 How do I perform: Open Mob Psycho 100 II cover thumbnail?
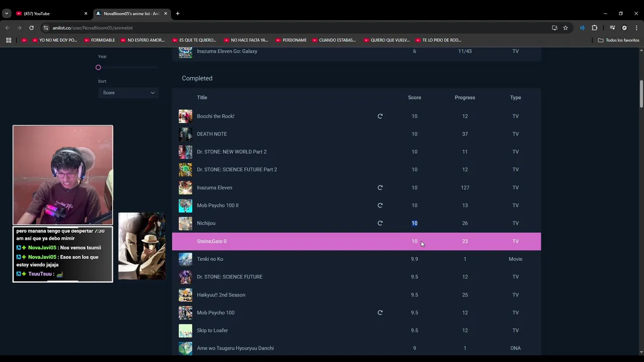pos(185,206)
